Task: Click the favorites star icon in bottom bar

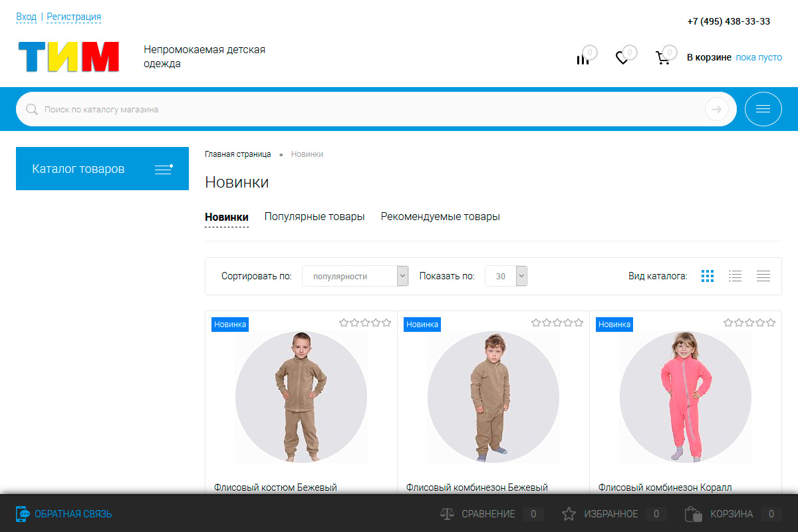Action: point(569,514)
